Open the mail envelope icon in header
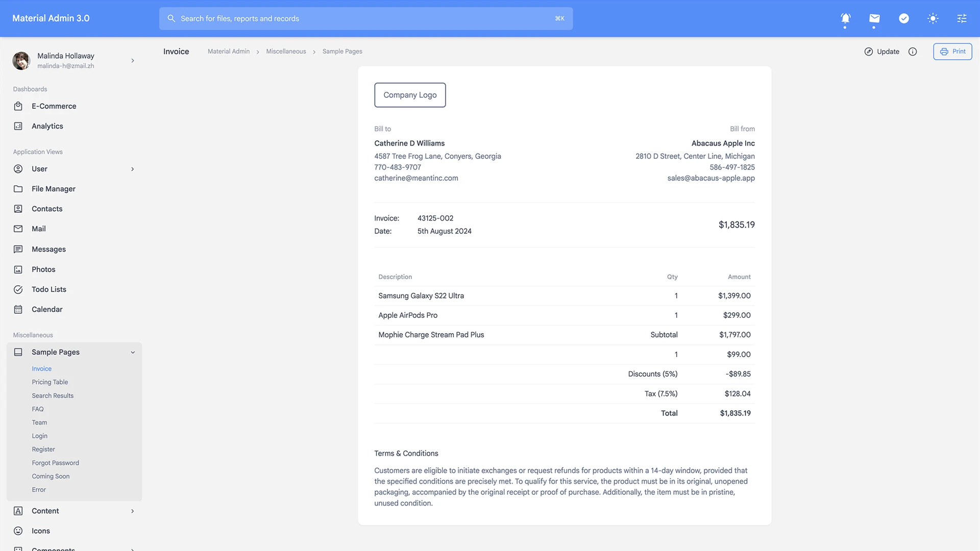 pyautogui.click(x=874, y=18)
